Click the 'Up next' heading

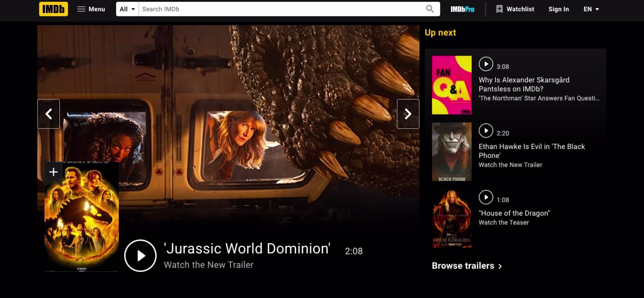pyautogui.click(x=440, y=32)
